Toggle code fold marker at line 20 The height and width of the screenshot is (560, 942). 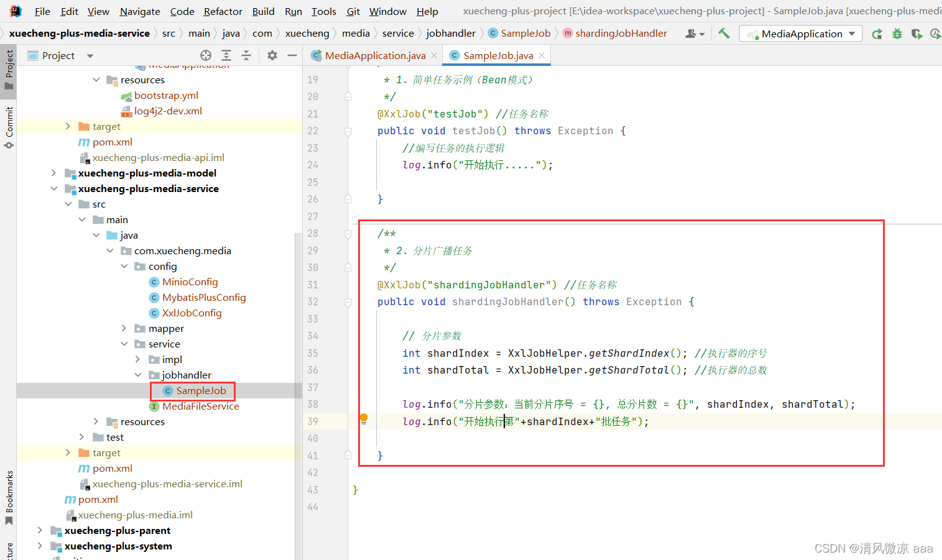coord(348,97)
